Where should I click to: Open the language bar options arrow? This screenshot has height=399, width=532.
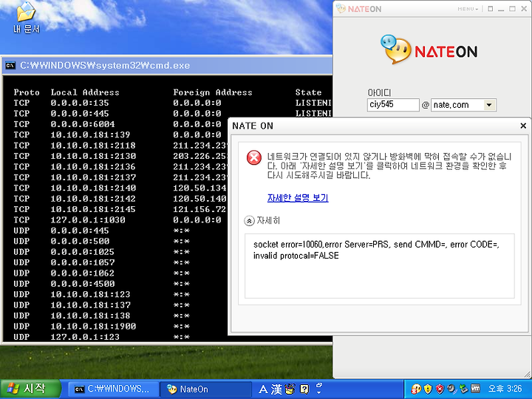319,392
